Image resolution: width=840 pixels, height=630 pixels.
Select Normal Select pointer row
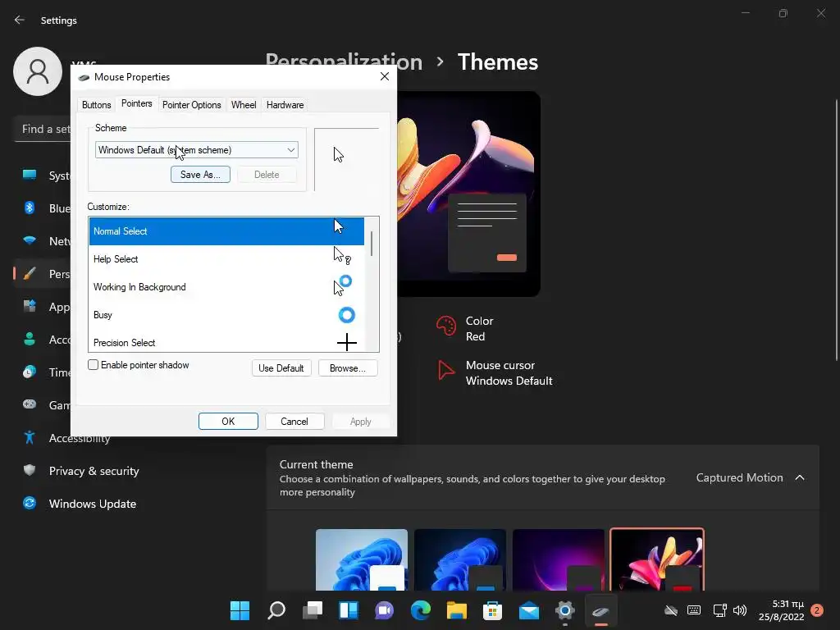pos(226,231)
